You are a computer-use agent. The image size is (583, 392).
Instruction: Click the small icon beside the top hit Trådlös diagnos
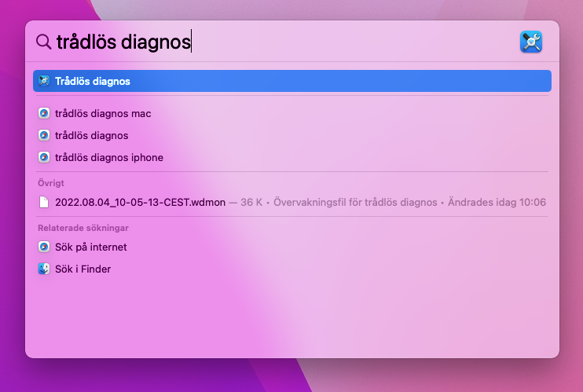point(44,81)
